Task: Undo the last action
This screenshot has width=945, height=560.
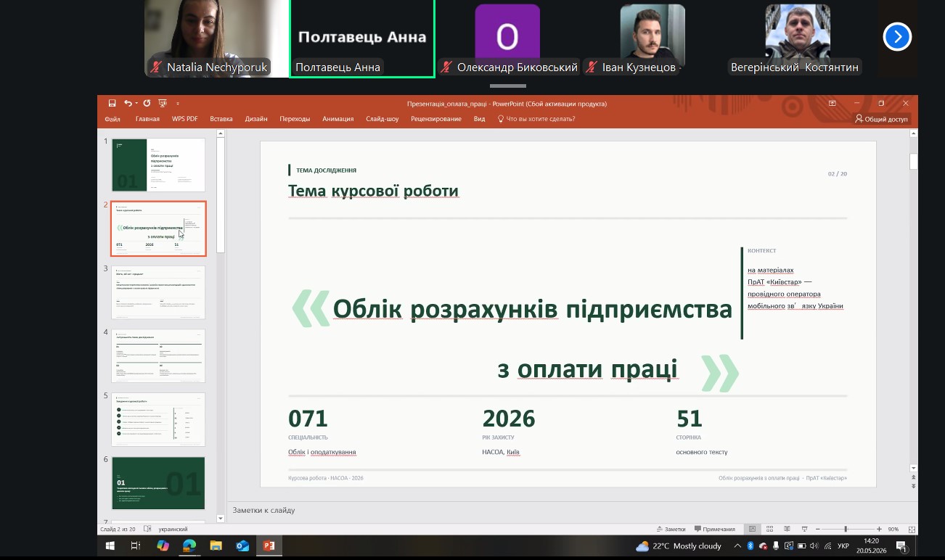Action: click(128, 103)
